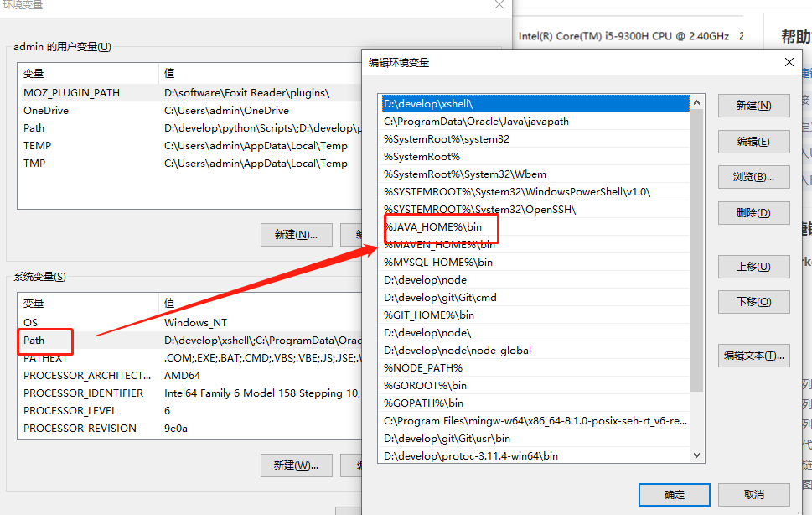The image size is (812, 515).
Task: Click the scroll-up arrow of the path list
Action: [696, 102]
